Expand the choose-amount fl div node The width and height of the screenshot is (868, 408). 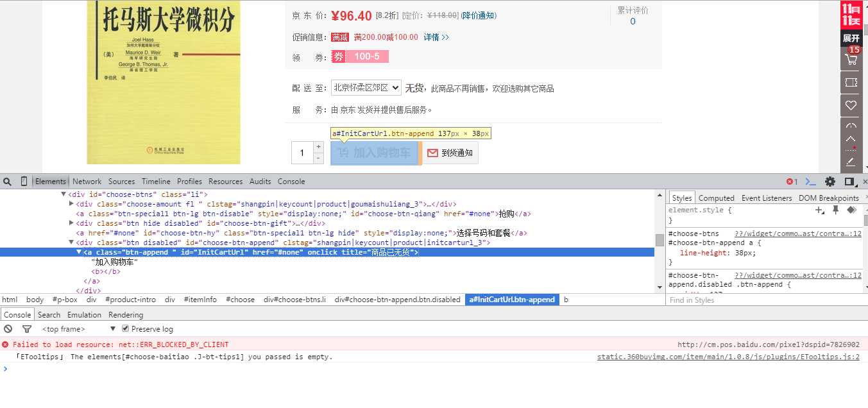(71, 204)
